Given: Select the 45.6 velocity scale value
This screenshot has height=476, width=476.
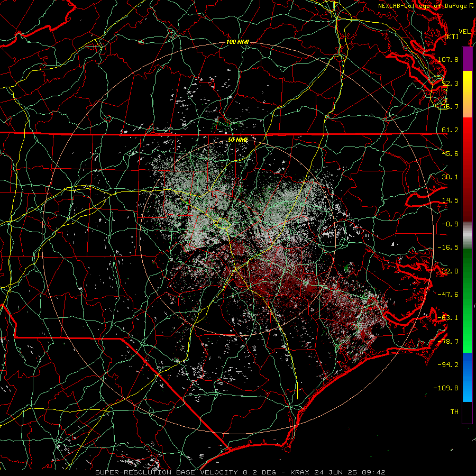Looking at the screenshot, I should (x=450, y=153).
